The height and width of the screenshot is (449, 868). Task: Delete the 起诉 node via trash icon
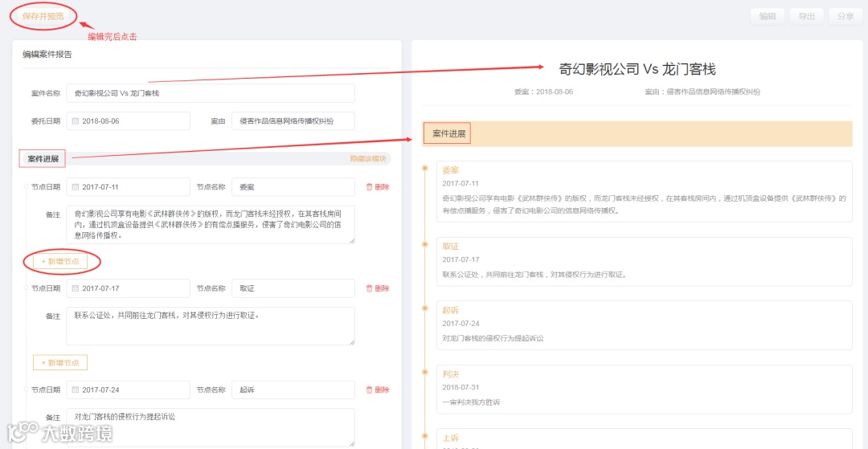click(378, 390)
